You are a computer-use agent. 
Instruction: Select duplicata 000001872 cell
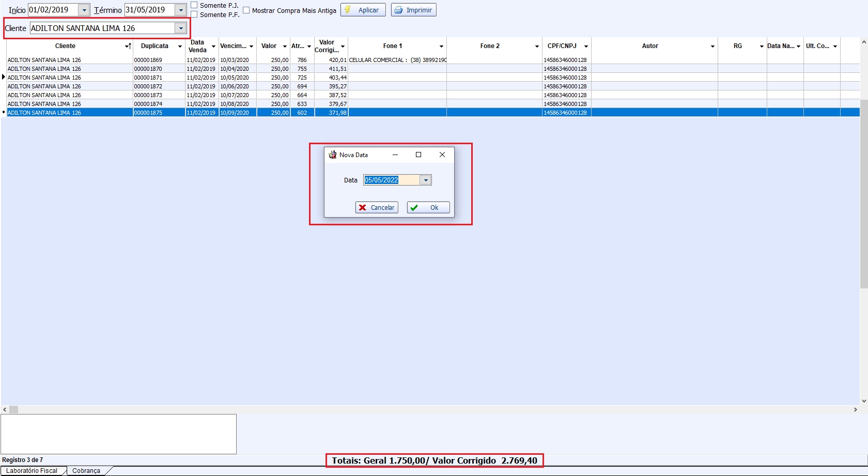click(159, 86)
